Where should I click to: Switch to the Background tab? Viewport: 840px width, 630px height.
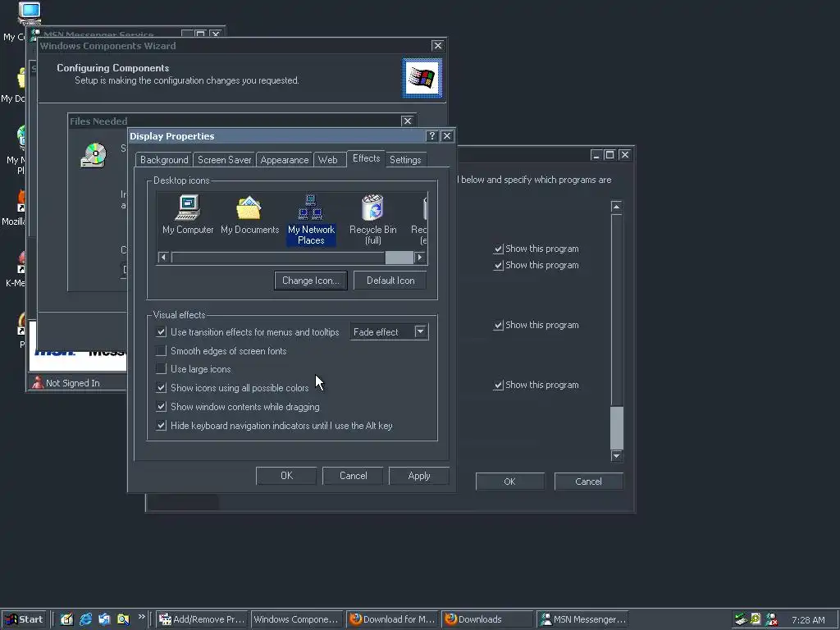click(x=164, y=160)
